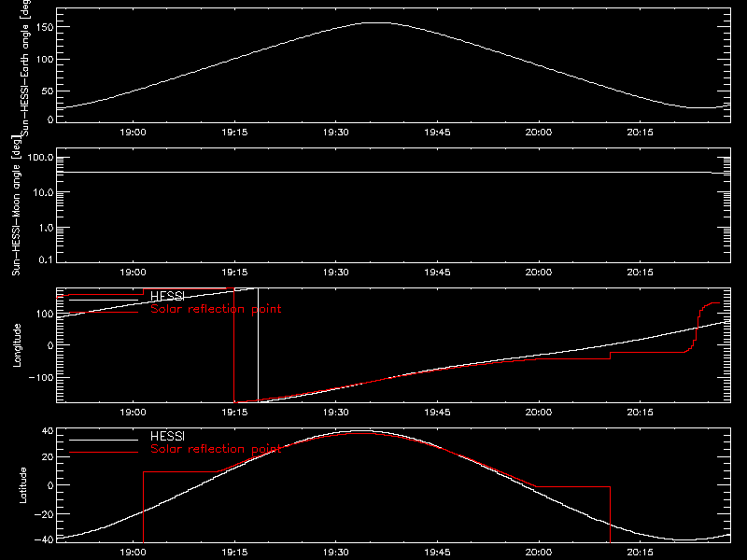The width and height of the screenshot is (747, 560).
Task: Click 19:15 time label under Moon angle plot
Action: coord(234,273)
